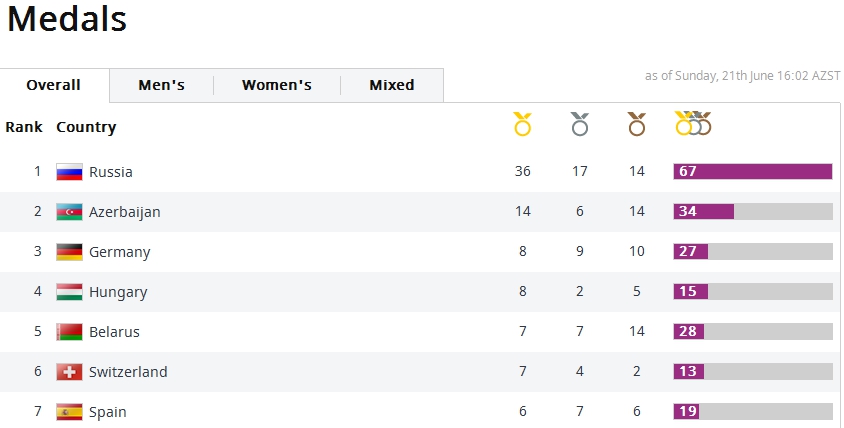Open the Women's medals tab
This screenshot has height=428, width=844.
[x=276, y=85]
